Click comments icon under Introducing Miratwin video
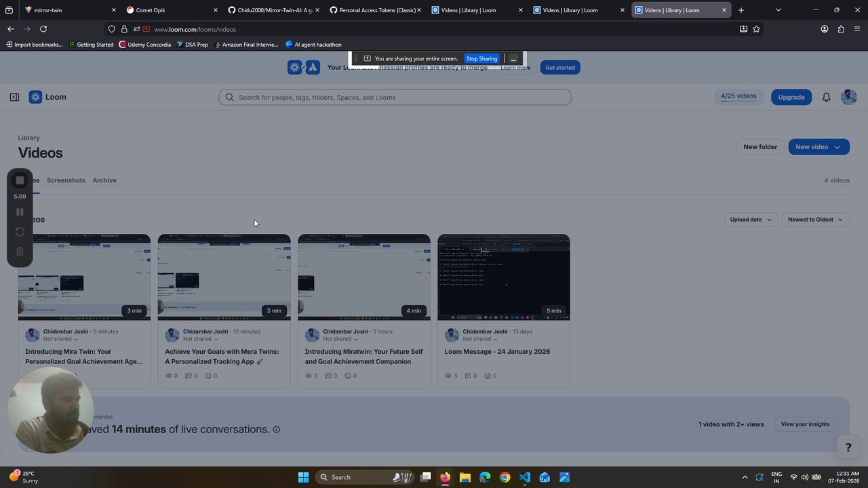Screen dimensions: 868x488 pyautogui.click(x=328, y=375)
